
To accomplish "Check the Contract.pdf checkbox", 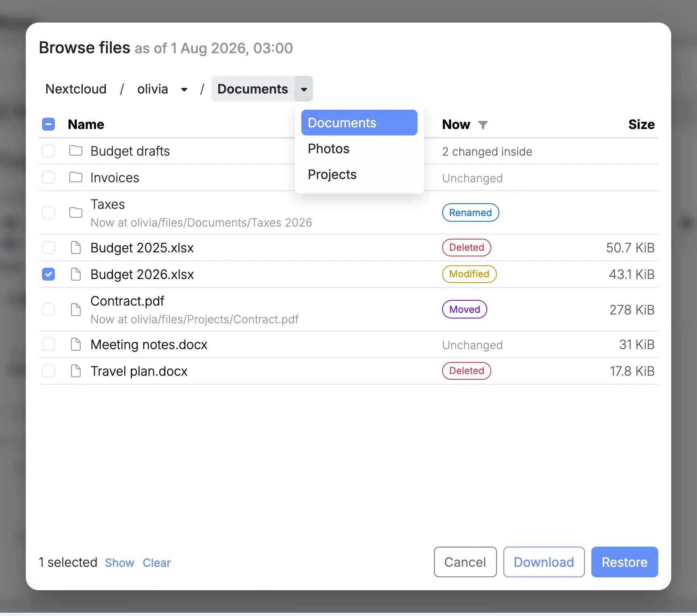I will (48, 310).
